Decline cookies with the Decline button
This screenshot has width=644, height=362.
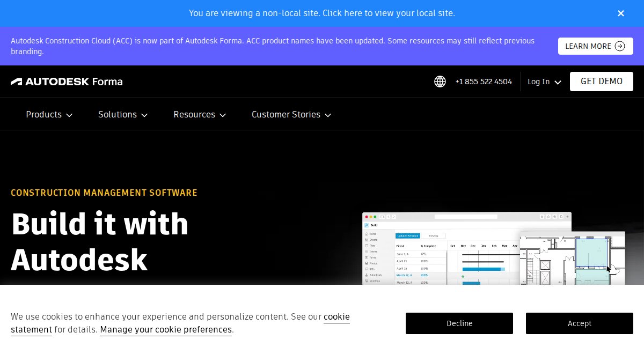tap(459, 323)
